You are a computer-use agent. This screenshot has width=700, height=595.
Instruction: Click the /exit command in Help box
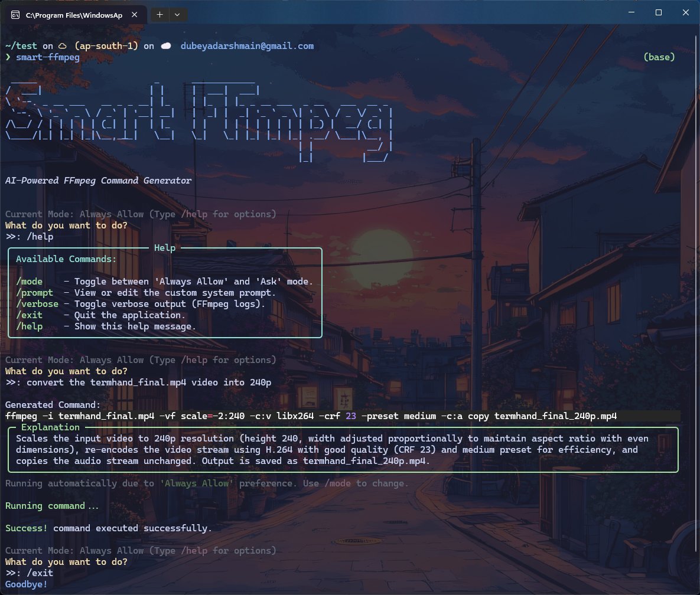click(x=29, y=315)
